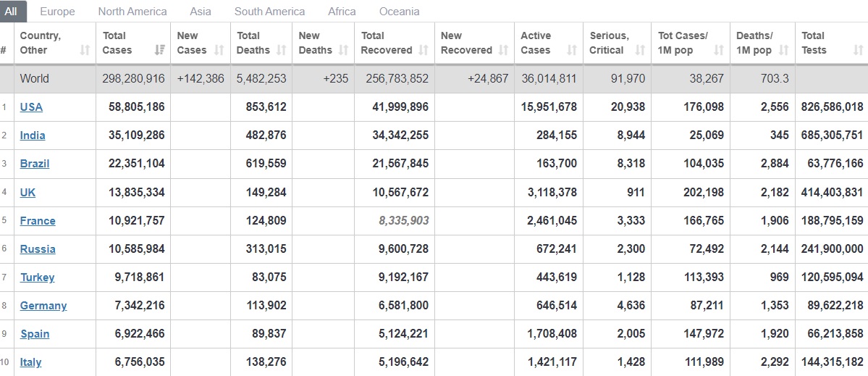
Task: Sort by New Deaths column arrows
Action: pyautogui.click(x=343, y=51)
